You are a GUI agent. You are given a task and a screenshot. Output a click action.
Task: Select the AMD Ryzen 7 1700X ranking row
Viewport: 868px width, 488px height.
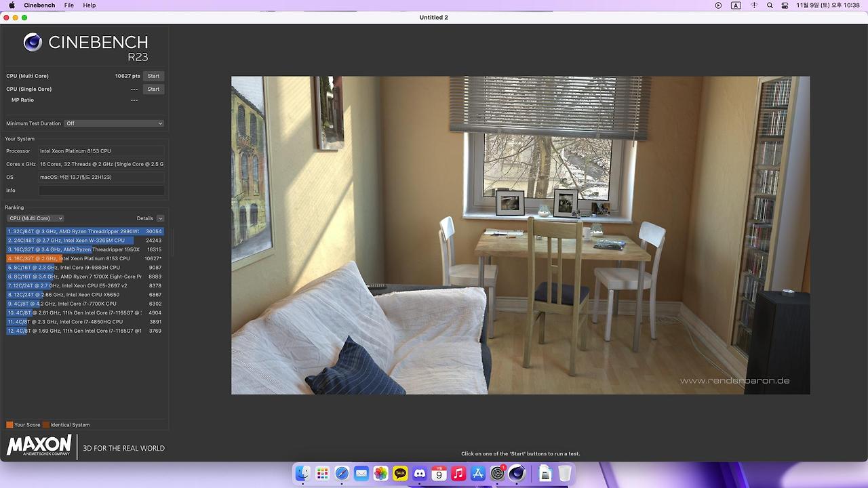85,277
